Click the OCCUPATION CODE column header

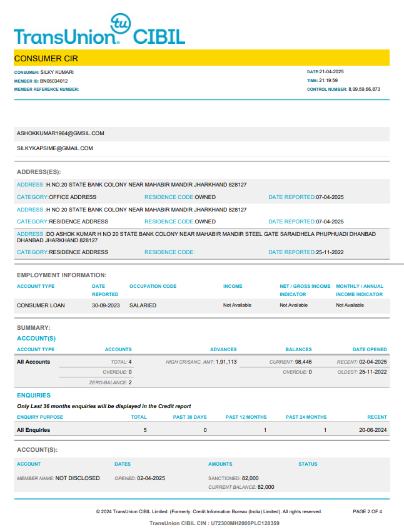click(x=153, y=286)
